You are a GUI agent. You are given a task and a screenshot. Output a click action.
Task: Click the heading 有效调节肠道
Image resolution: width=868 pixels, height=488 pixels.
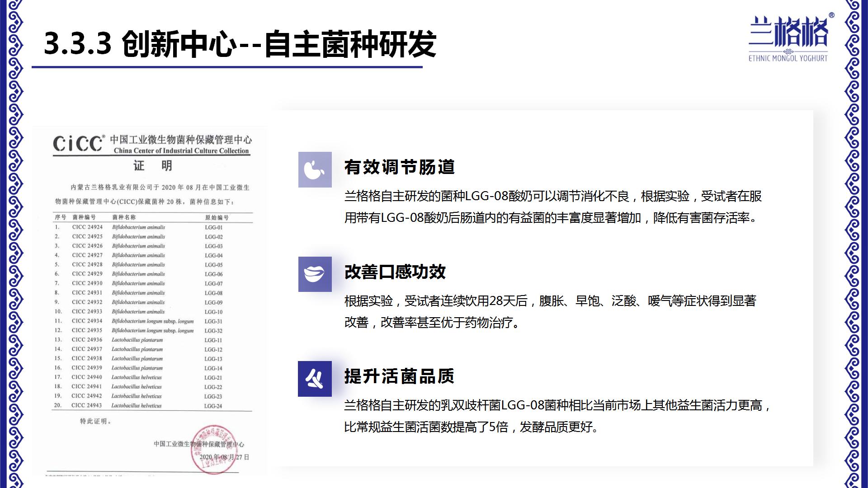399,167
